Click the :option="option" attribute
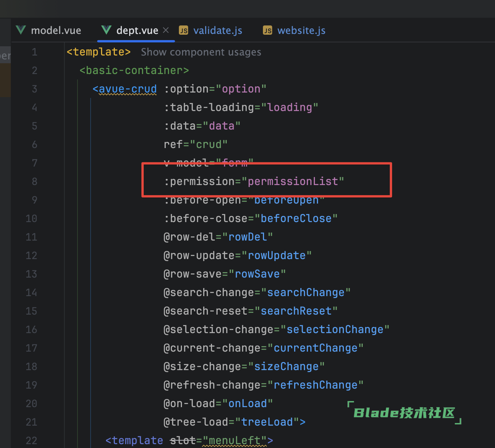Viewport: 495px width, 448px height. [x=215, y=89]
